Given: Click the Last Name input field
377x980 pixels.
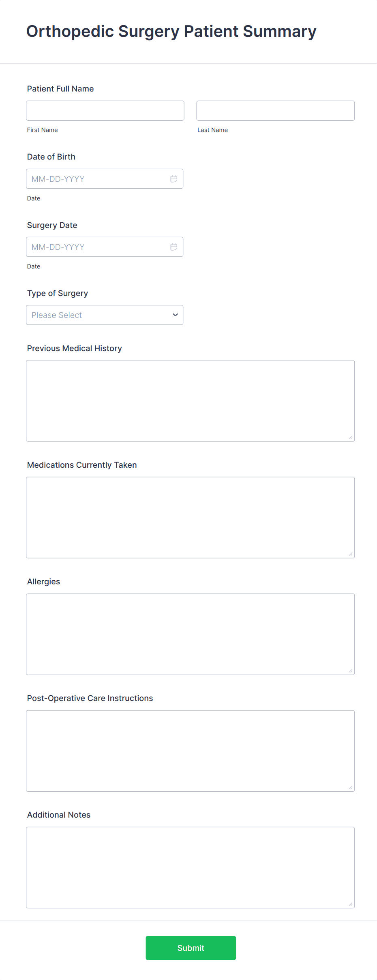Looking at the screenshot, I should 275,110.
